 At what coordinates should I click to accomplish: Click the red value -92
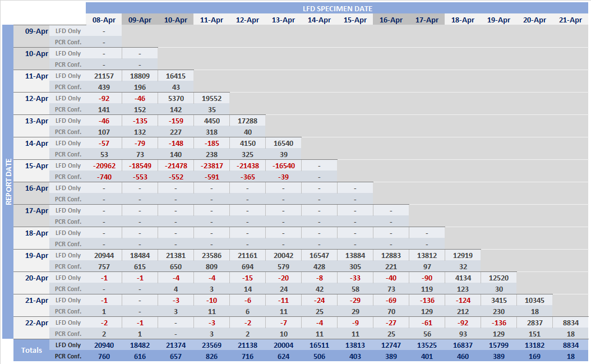104,99
